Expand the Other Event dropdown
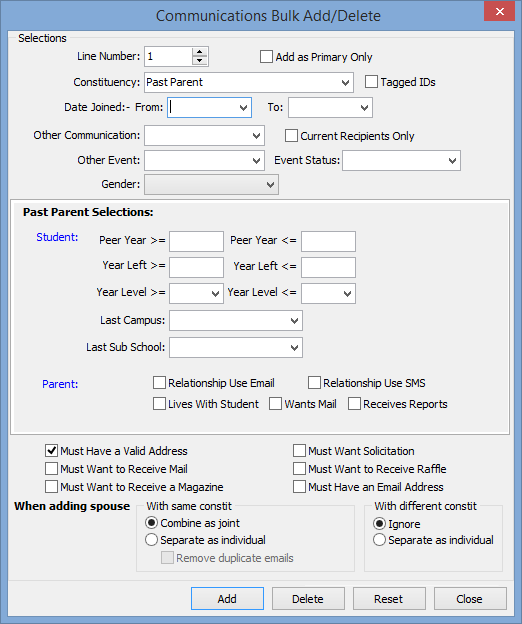 [x=256, y=160]
